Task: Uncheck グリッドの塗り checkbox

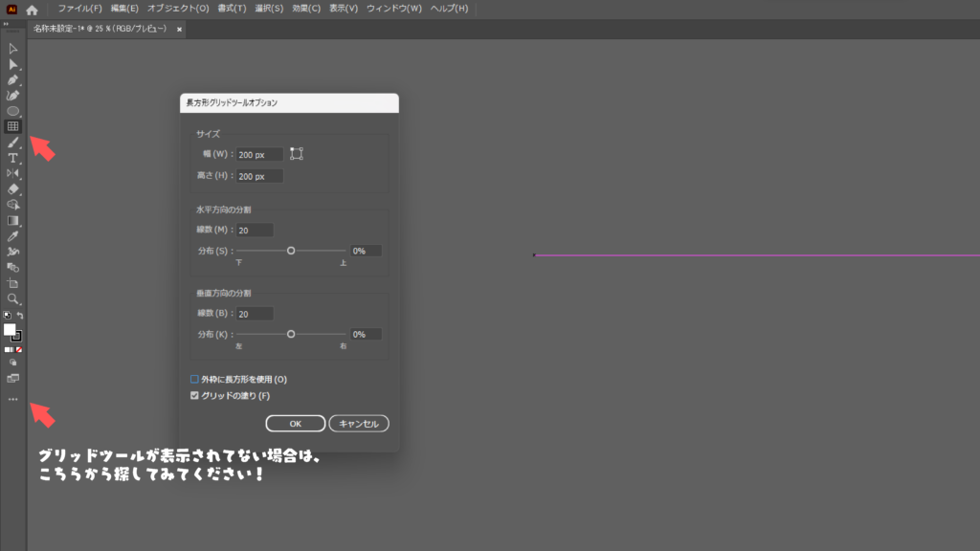Action: (x=195, y=395)
